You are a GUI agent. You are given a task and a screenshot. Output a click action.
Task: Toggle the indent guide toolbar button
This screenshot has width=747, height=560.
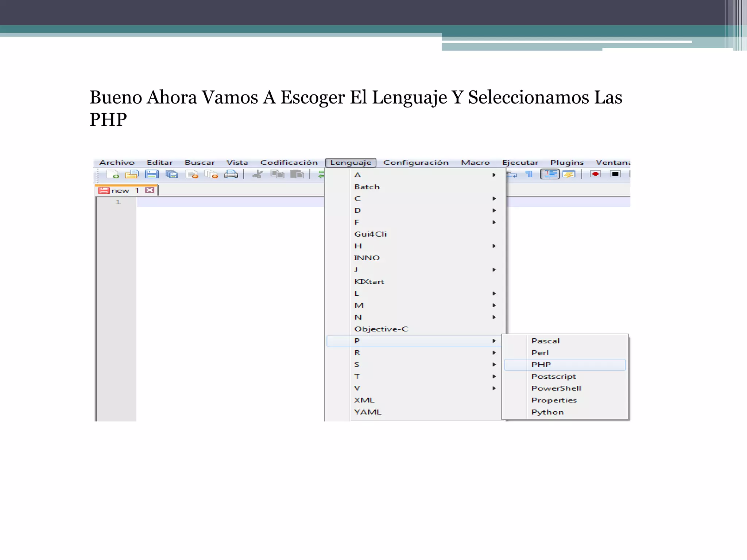click(x=550, y=174)
